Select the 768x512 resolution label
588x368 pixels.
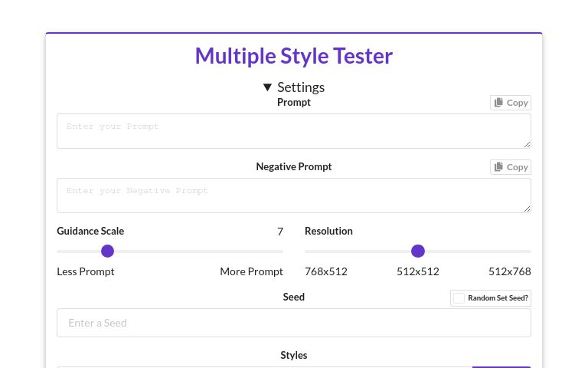point(326,271)
